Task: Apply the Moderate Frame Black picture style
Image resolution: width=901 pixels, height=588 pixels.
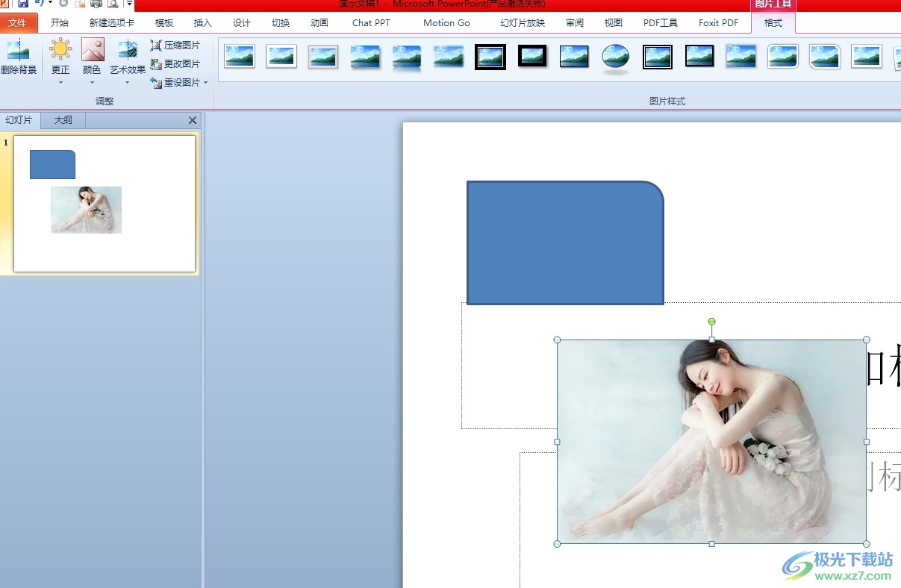Action: click(x=699, y=56)
